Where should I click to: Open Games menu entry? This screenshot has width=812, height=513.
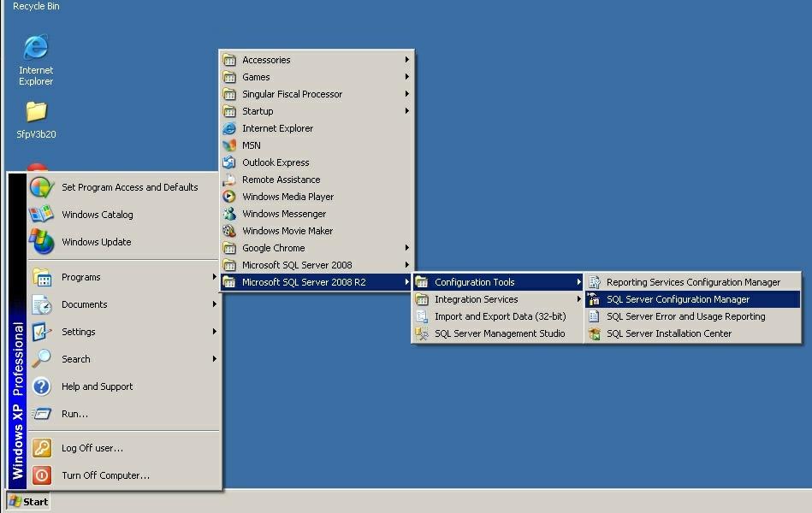tap(317, 77)
